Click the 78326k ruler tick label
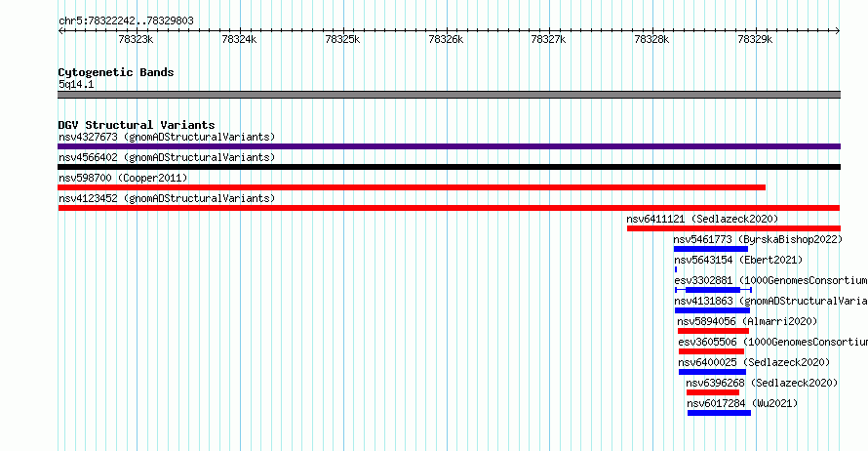 click(x=446, y=39)
